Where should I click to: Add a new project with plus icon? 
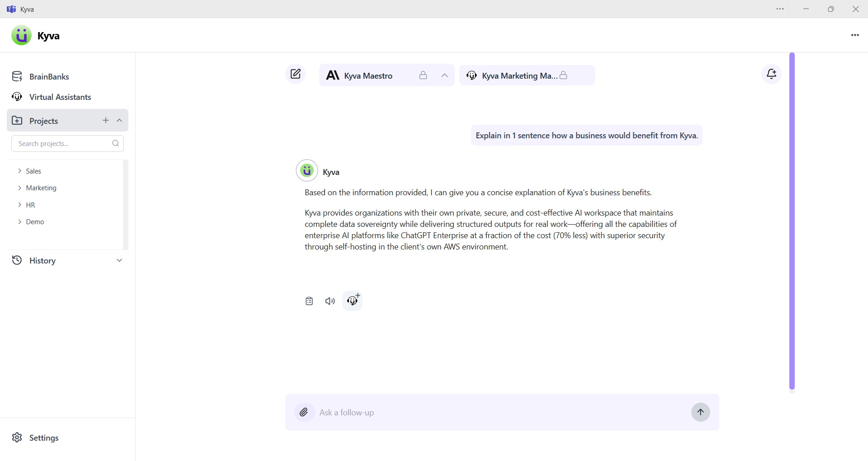(106, 120)
